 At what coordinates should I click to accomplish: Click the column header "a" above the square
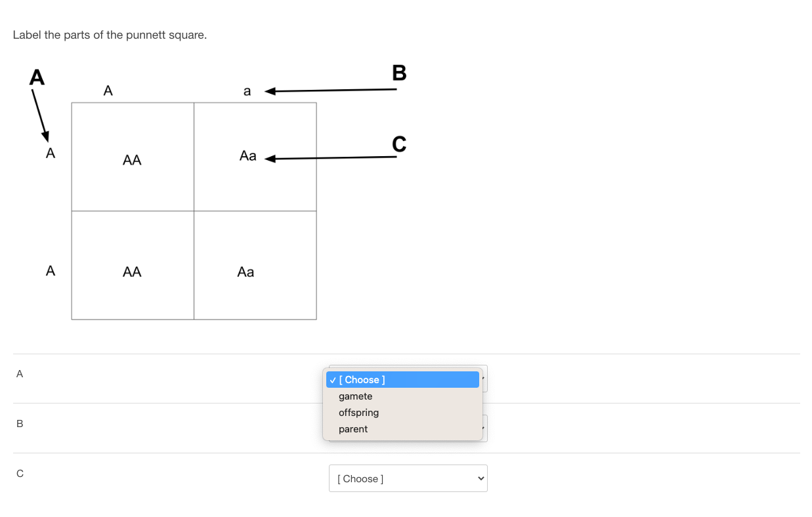tap(247, 91)
